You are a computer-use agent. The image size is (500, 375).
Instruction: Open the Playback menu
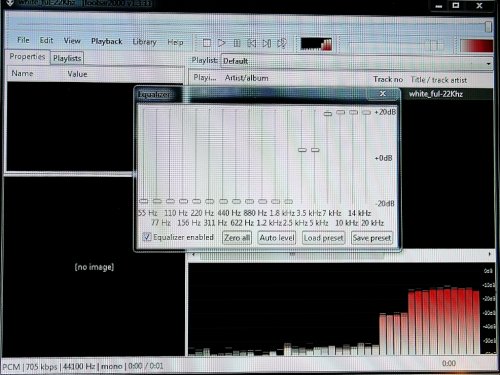[107, 41]
